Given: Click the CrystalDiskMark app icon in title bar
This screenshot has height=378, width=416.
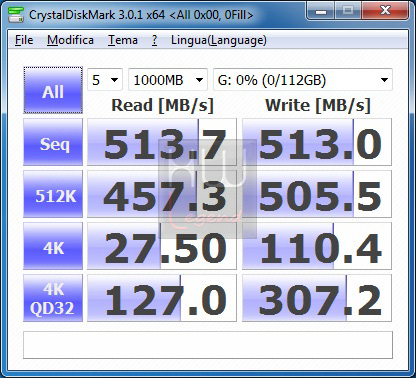Looking at the screenshot, I should pos(15,14).
